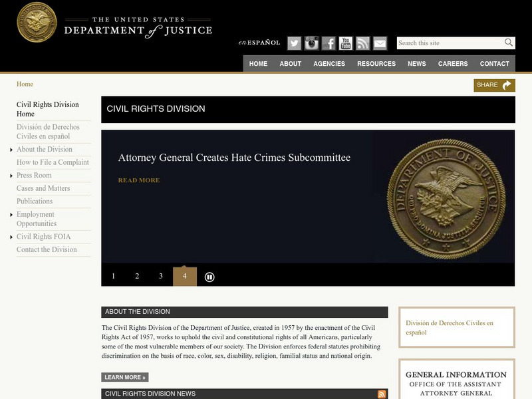The height and width of the screenshot is (399, 532).
Task: Click the RSS feed icon in the header
Action: point(363,42)
